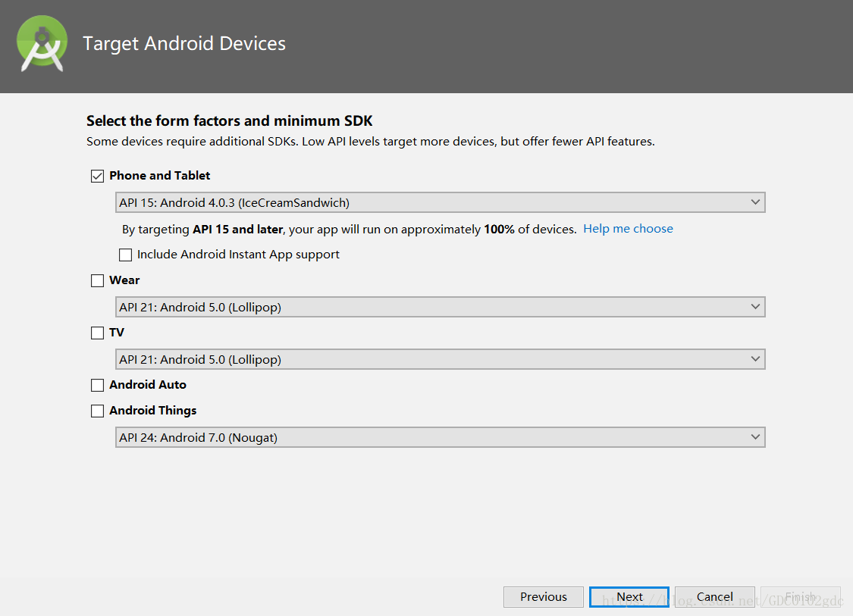This screenshot has width=853, height=616.
Task: Open the TV minimum SDK dropdown
Action: [440, 359]
